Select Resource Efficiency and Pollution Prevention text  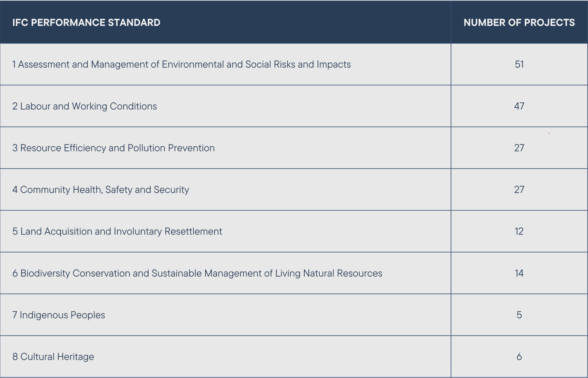click(113, 148)
